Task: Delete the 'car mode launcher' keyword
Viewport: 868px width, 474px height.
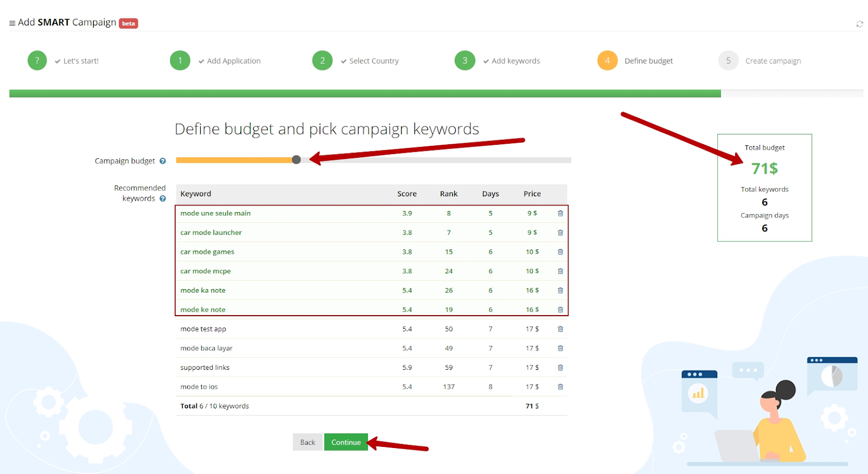Action: 560,233
